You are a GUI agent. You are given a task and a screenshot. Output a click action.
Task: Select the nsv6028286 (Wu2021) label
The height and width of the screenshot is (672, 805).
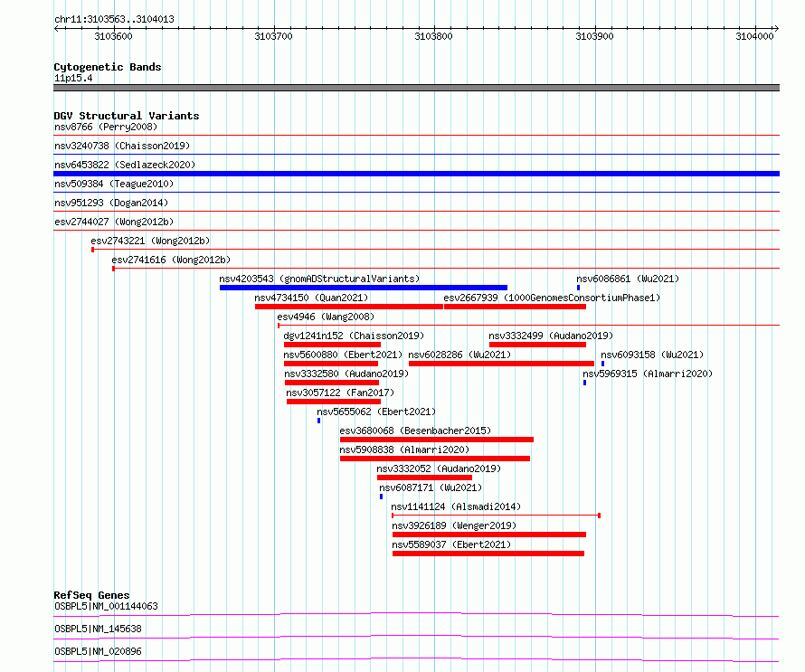click(x=460, y=355)
